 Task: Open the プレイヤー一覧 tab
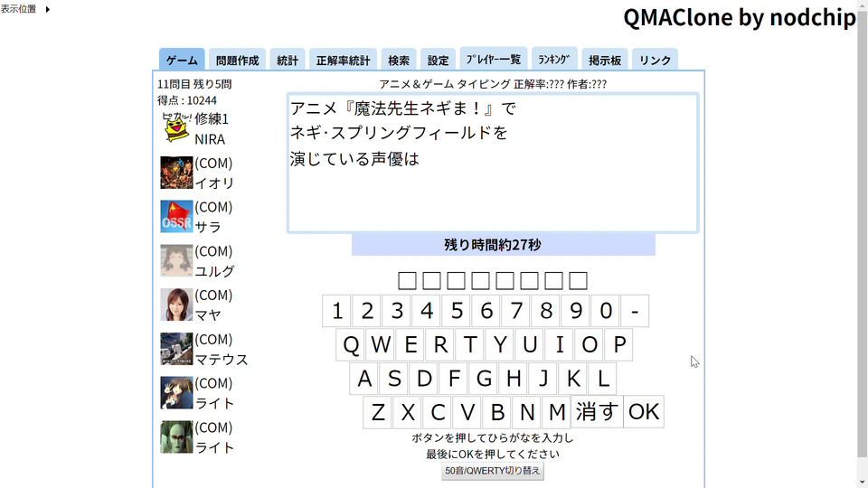[x=494, y=59]
